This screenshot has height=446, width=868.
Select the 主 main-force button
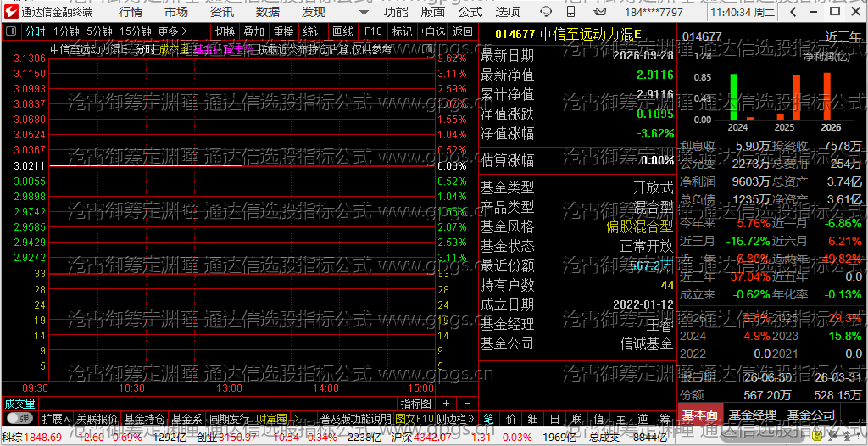coord(620,418)
